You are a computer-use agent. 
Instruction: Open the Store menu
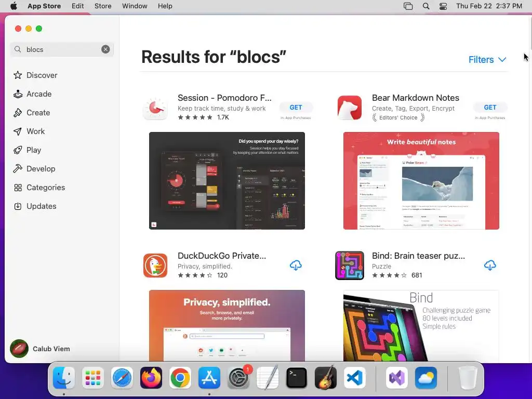pyautogui.click(x=103, y=6)
